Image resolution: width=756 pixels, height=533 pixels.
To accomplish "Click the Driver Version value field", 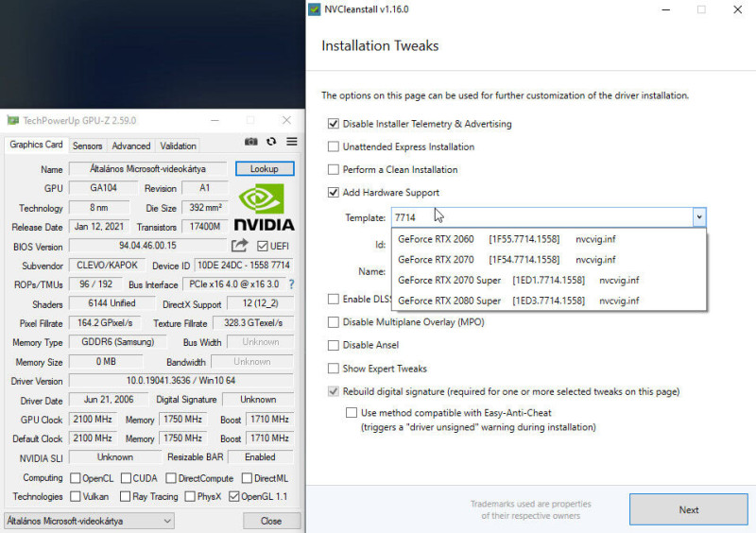I will click(x=180, y=381).
